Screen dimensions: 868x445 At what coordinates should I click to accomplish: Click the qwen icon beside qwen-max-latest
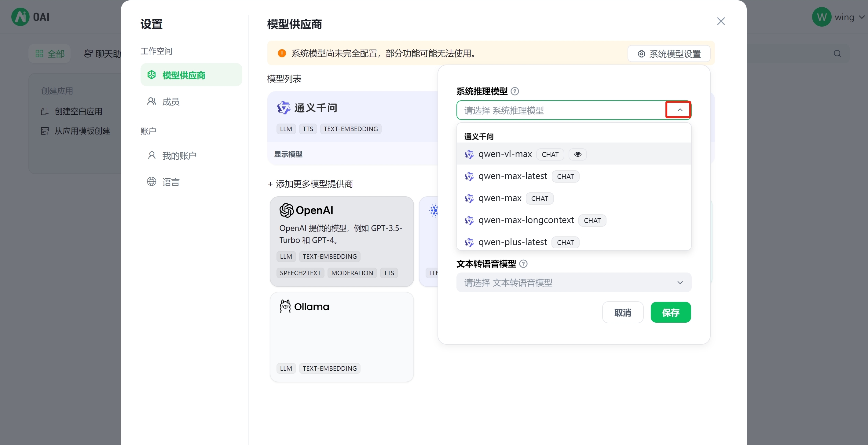click(x=469, y=176)
